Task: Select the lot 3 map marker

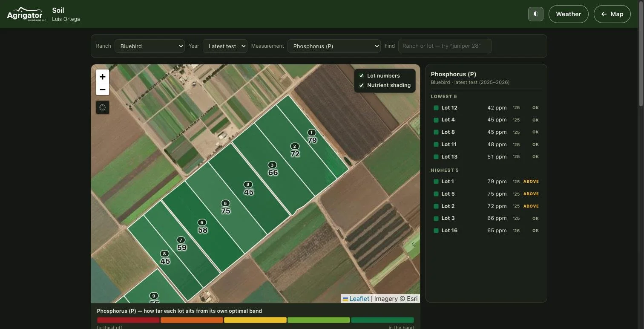Action: (x=273, y=165)
